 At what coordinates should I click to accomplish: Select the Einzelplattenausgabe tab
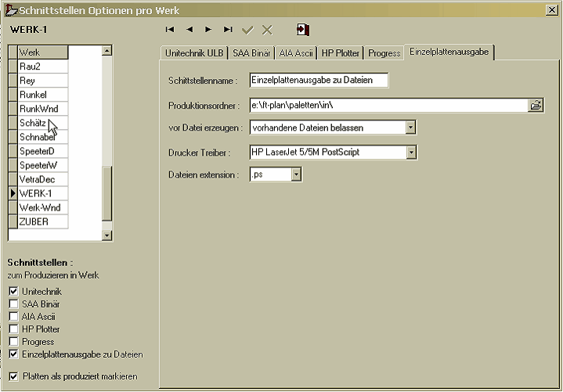click(449, 52)
